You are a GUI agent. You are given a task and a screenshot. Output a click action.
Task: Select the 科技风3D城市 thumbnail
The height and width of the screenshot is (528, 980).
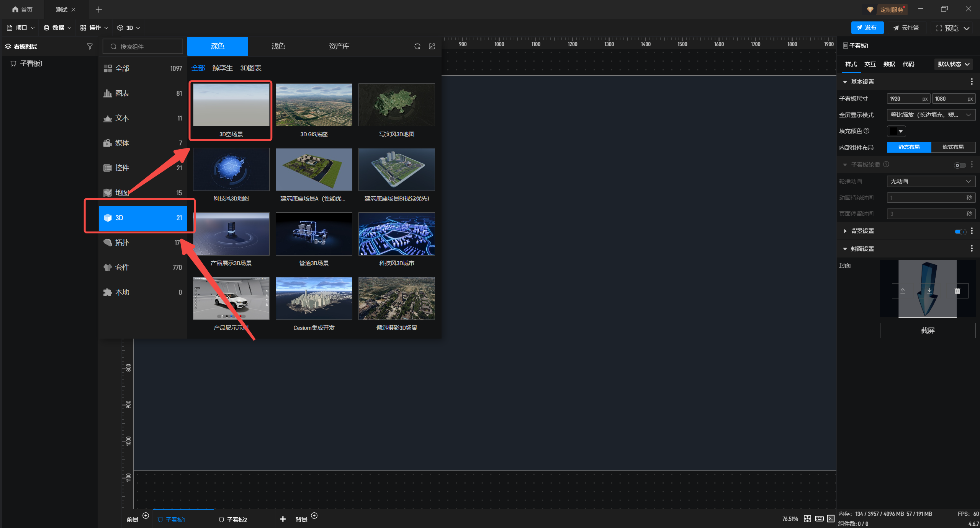[396, 234]
